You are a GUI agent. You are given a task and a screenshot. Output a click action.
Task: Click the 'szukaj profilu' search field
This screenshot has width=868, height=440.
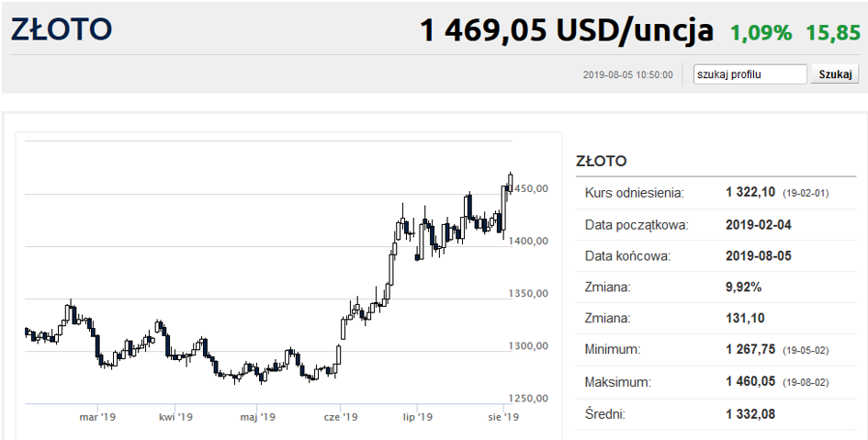point(750,74)
